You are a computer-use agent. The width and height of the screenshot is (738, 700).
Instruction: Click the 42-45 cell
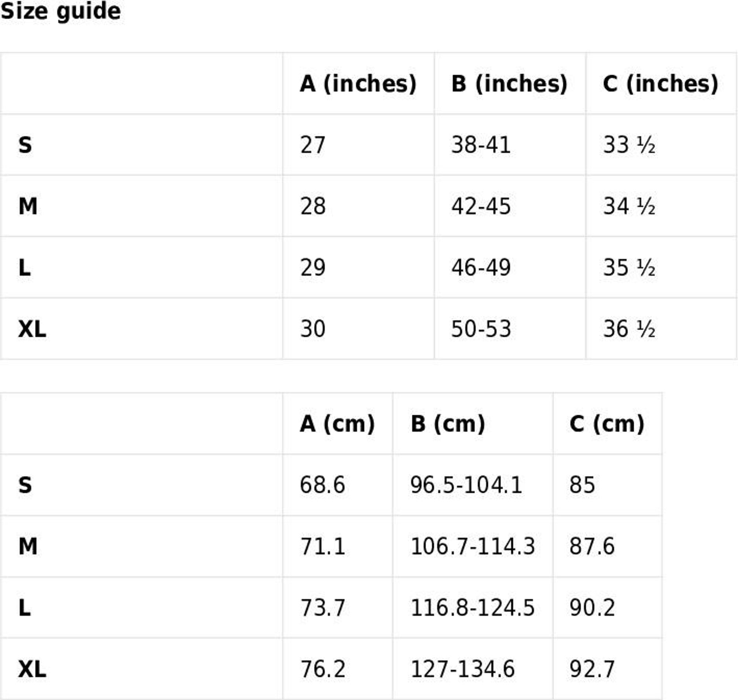pos(481,206)
